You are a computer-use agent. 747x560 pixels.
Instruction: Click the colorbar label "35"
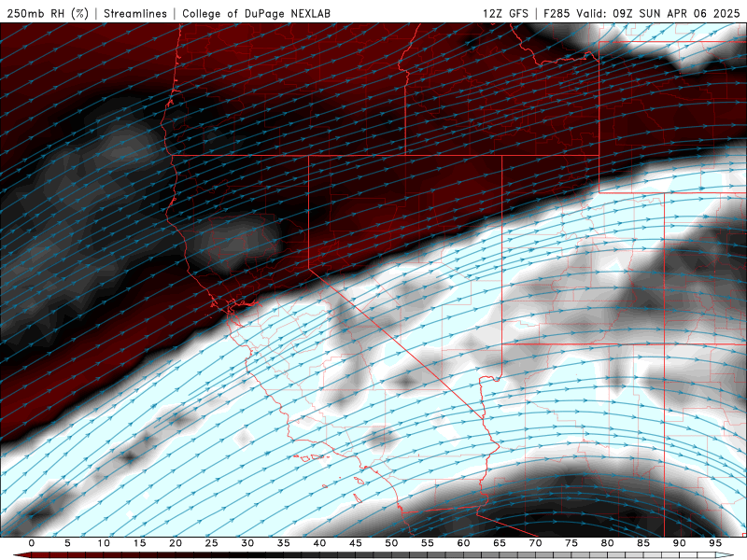click(x=284, y=543)
